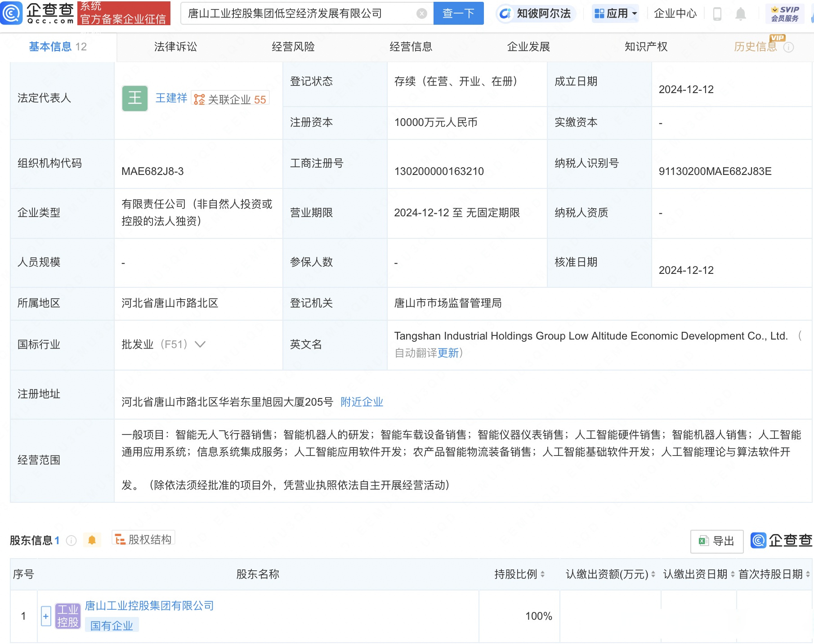Toggle sort order on 持股比例 column
Viewport: 814px width, 644px height.
pyautogui.click(x=544, y=574)
